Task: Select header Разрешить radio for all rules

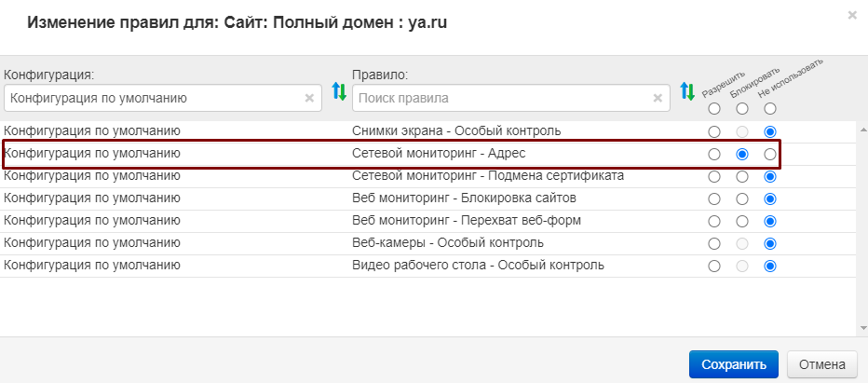Action: pos(714,109)
